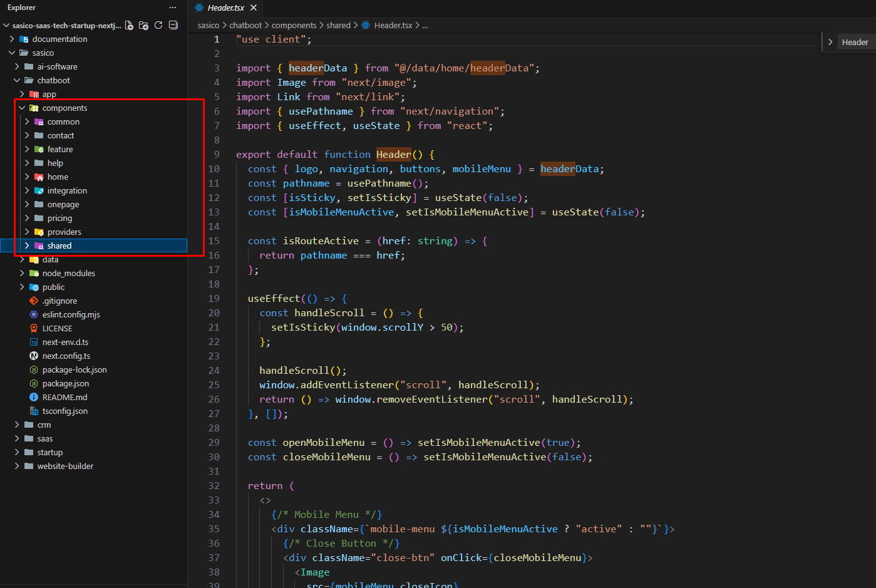Click the Next.js icon of next.config.ts

(x=34, y=356)
